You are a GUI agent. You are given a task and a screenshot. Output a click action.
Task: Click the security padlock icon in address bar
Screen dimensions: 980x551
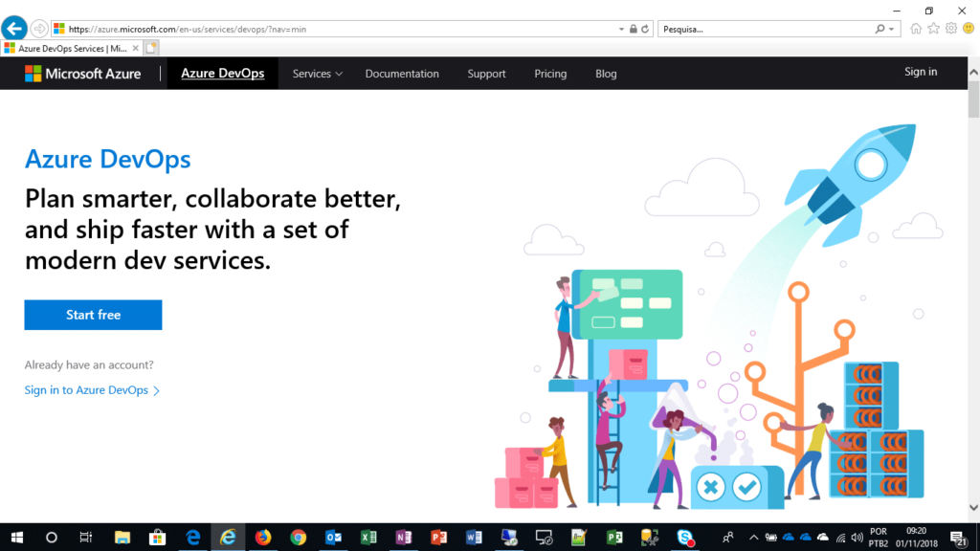click(634, 29)
